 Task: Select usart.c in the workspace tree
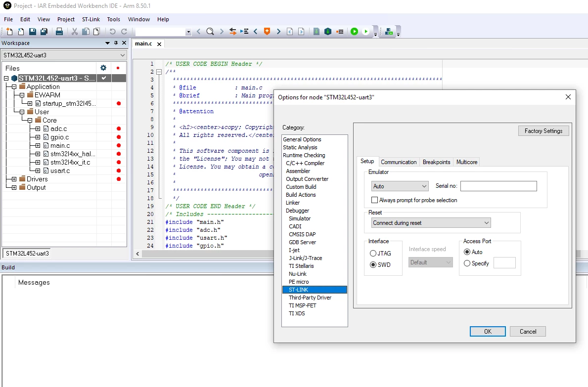[60, 171]
